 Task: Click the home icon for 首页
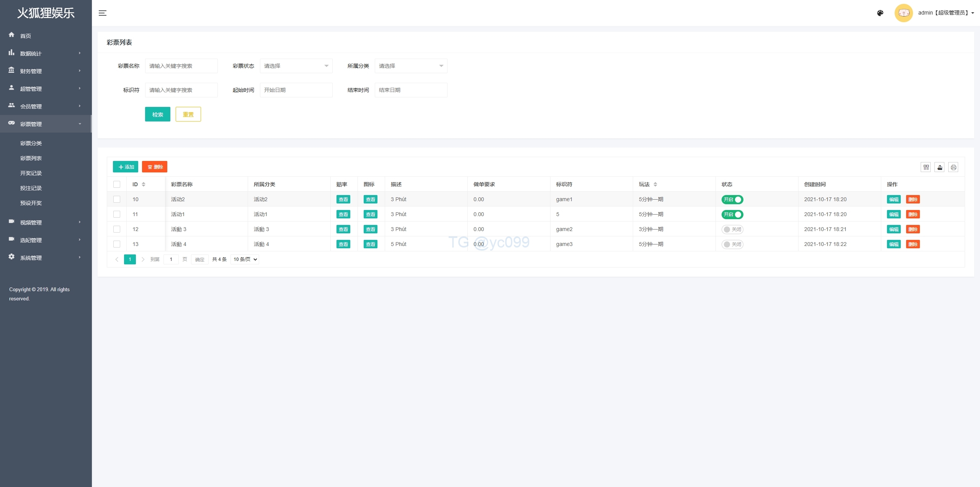click(11, 35)
